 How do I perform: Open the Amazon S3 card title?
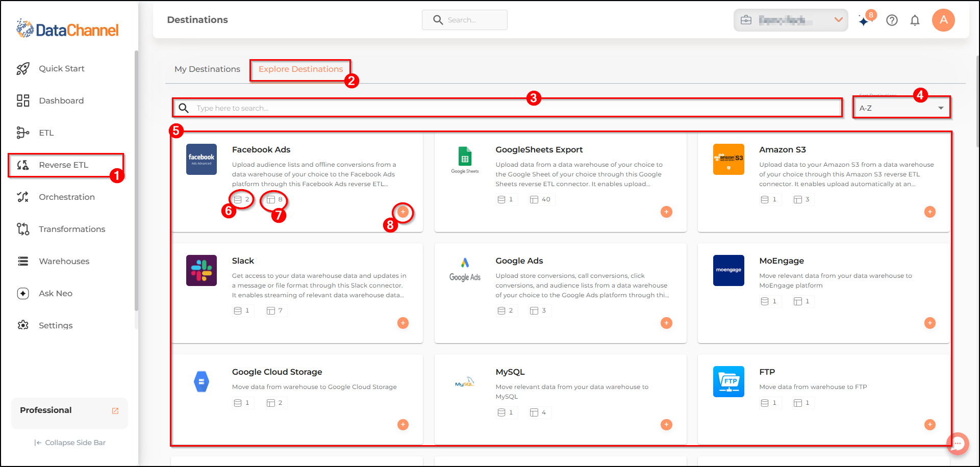(x=783, y=149)
